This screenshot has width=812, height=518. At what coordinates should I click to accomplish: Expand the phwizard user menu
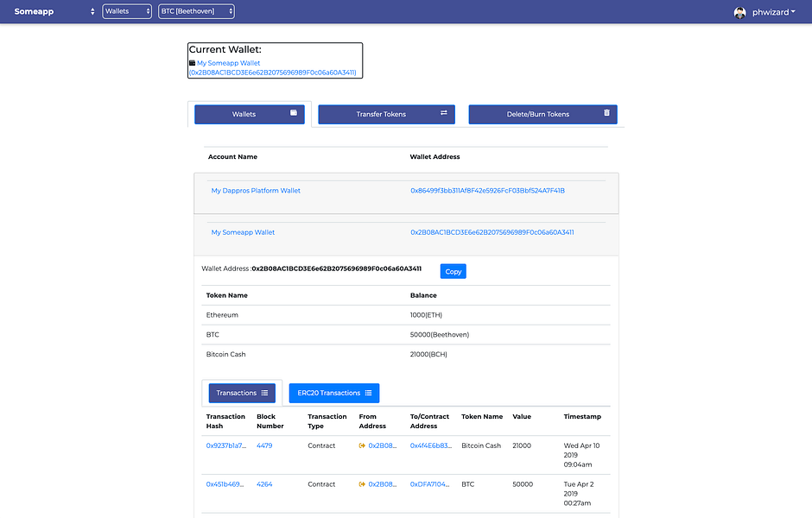tap(774, 12)
